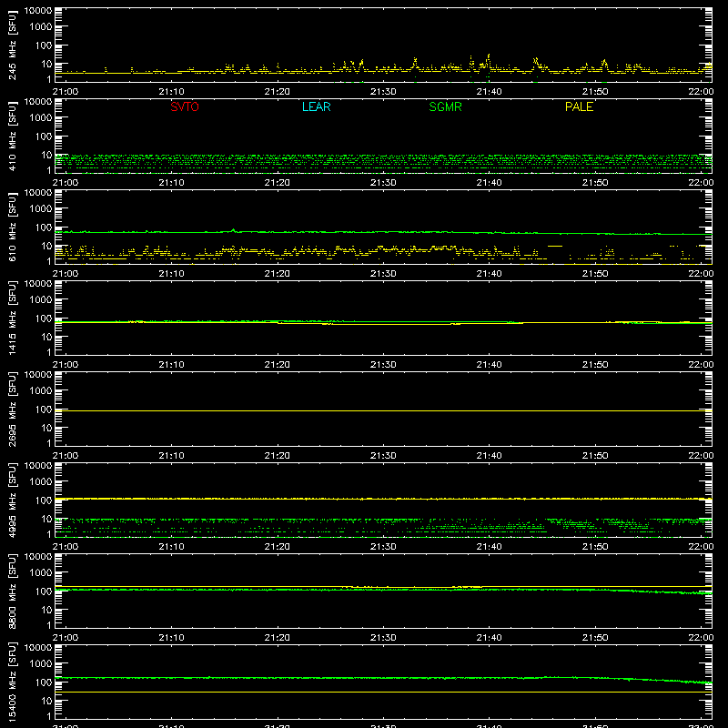Click 21:00 time label under 1415 MHz plot

point(66,365)
